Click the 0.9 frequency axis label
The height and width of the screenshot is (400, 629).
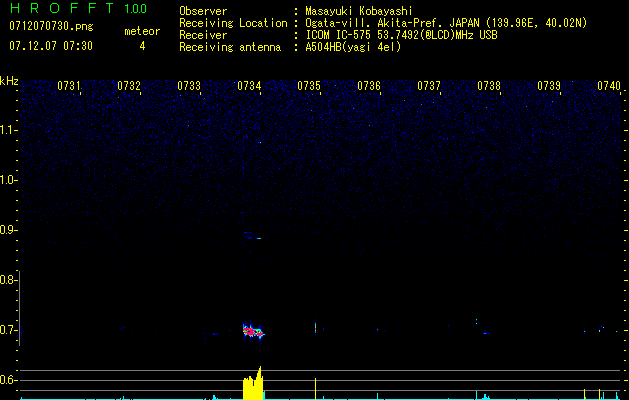pos(8,230)
